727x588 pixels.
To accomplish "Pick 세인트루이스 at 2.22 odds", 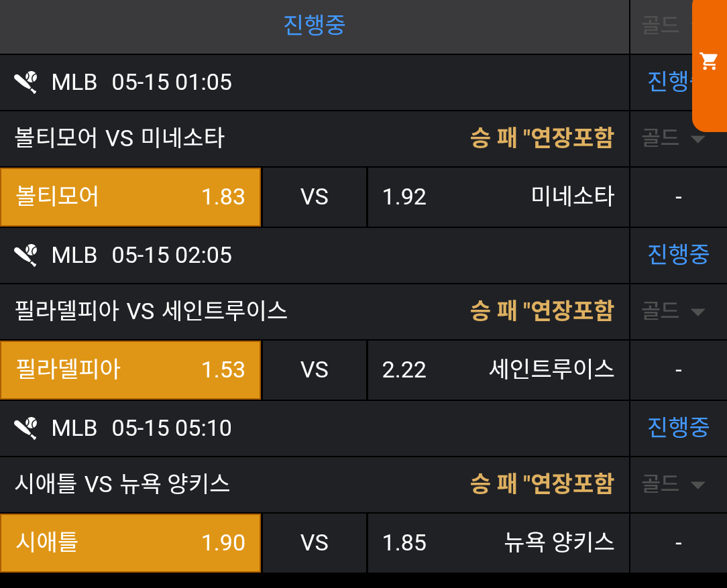I will (x=498, y=370).
